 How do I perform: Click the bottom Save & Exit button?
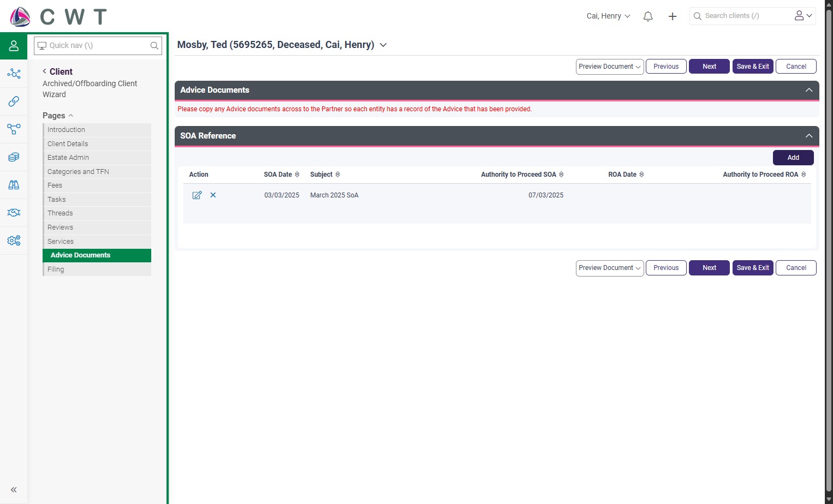(753, 268)
